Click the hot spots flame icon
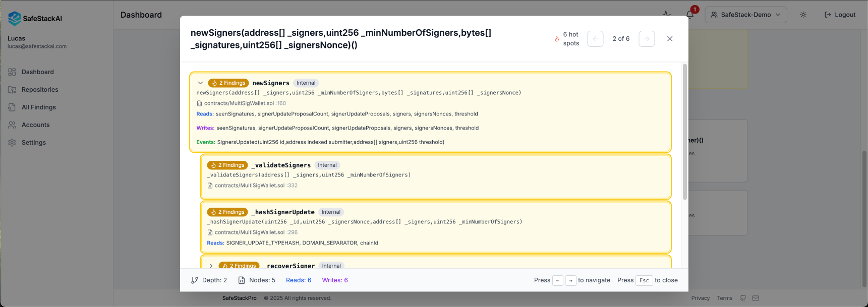This screenshot has height=307, width=868. (x=557, y=39)
